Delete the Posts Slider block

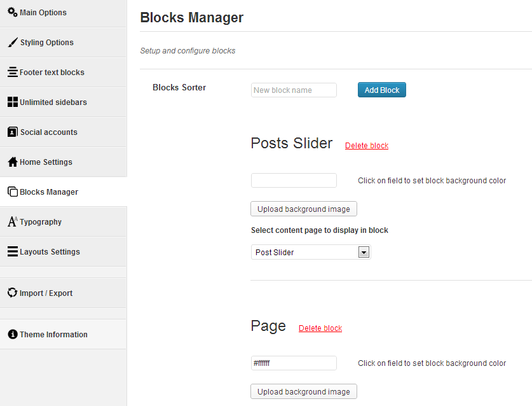pyautogui.click(x=367, y=146)
